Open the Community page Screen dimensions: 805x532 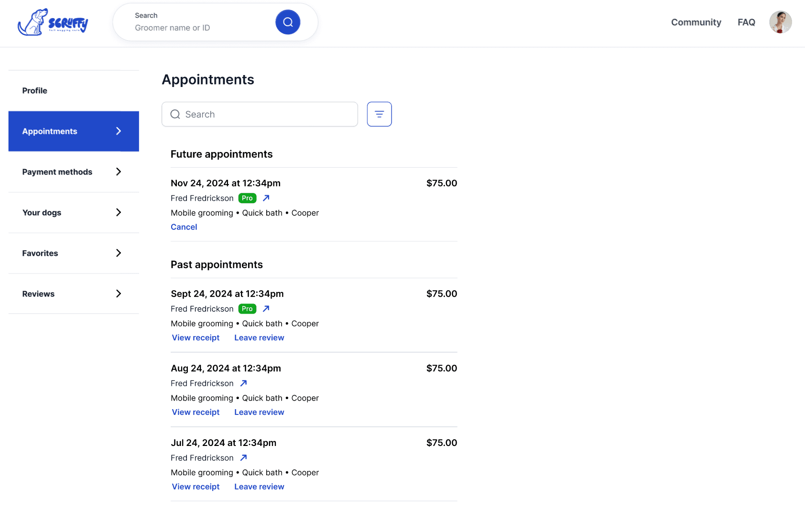coord(696,22)
